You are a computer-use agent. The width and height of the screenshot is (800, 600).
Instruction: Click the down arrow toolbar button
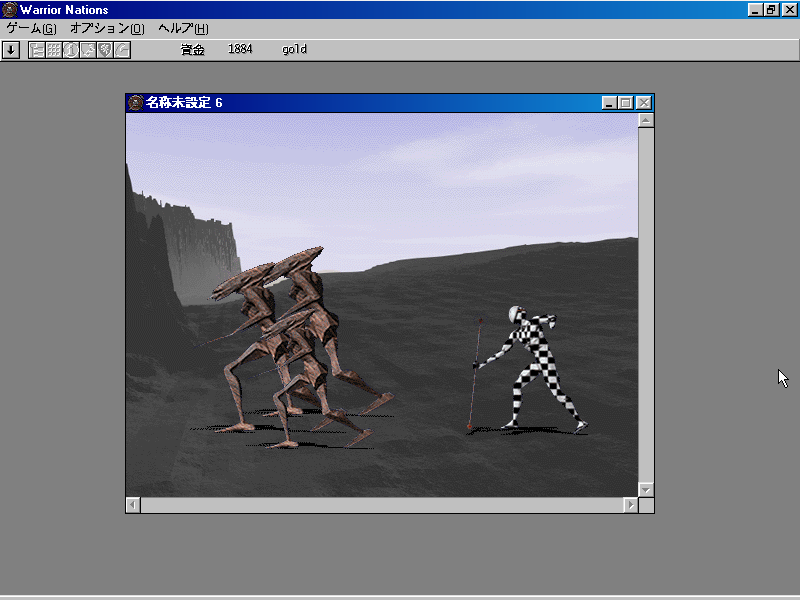(x=11, y=50)
